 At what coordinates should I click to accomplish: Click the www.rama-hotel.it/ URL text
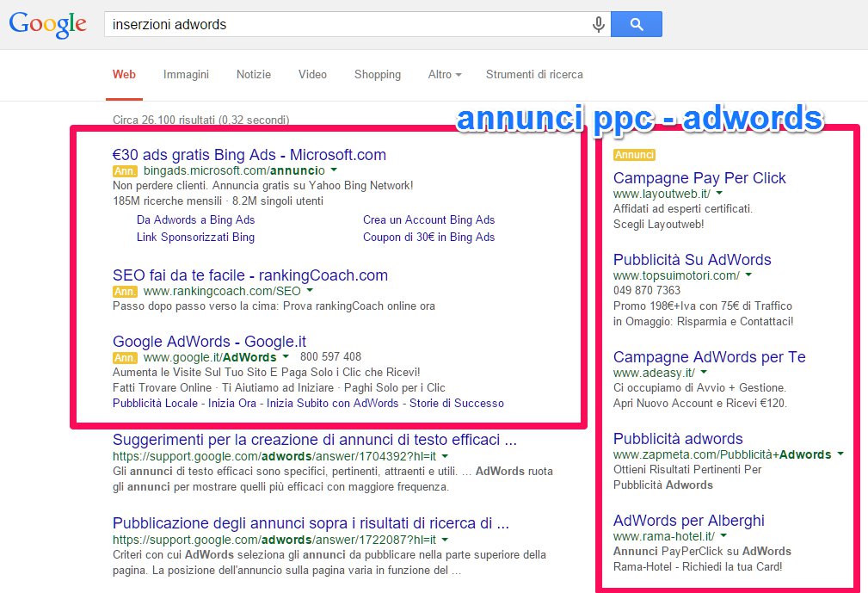click(x=664, y=536)
